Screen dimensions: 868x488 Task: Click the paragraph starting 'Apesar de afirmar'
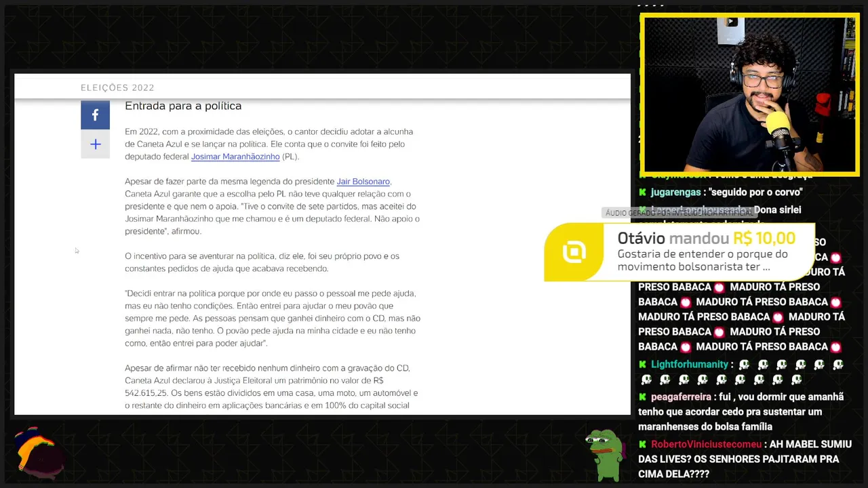coord(271,387)
